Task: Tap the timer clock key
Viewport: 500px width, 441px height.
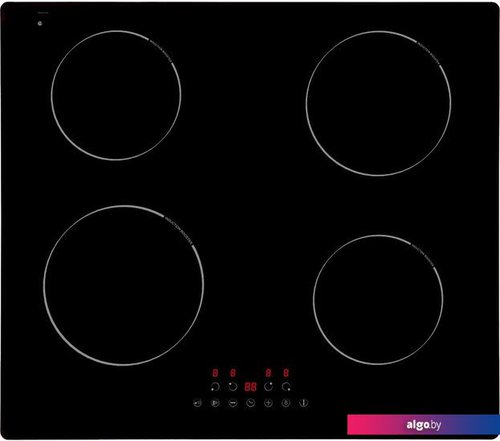Action: click(x=250, y=403)
